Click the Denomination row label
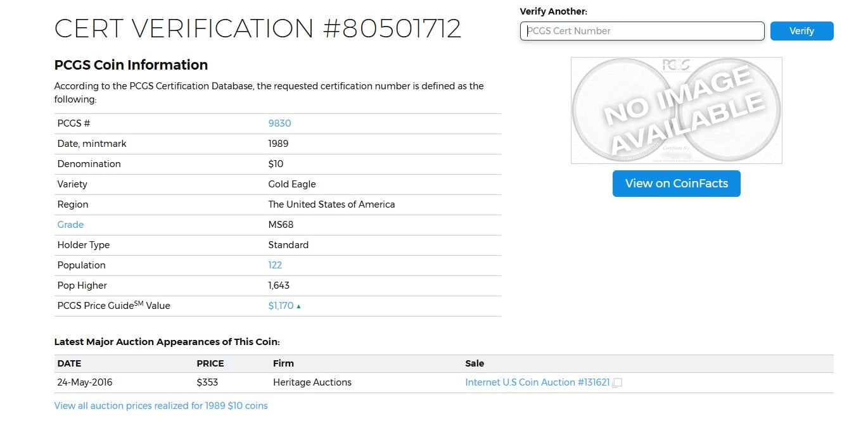Image resolution: width=868 pixels, height=421 pixels. [x=89, y=164]
